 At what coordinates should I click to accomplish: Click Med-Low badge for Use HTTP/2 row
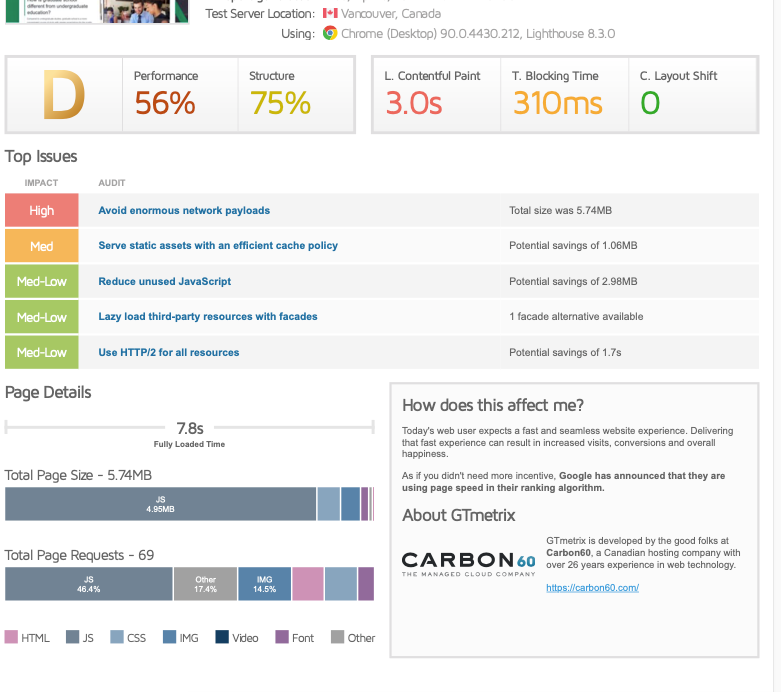point(42,352)
